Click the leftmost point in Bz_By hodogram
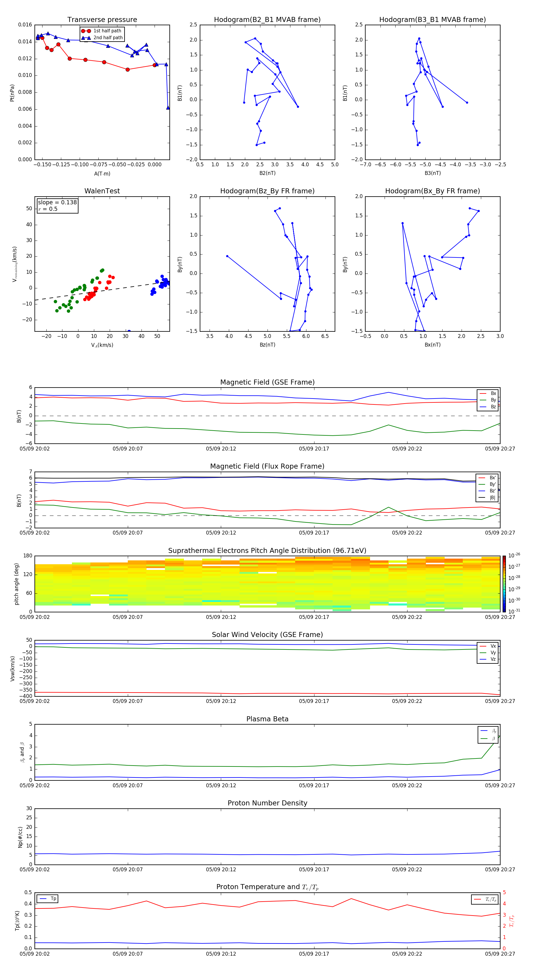This screenshot has width=535, height=980. point(227,256)
